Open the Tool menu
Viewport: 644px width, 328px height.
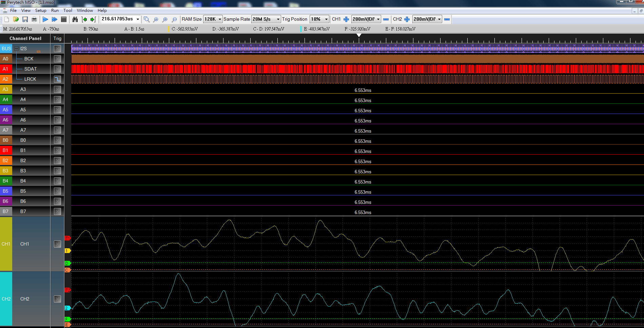click(67, 10)
